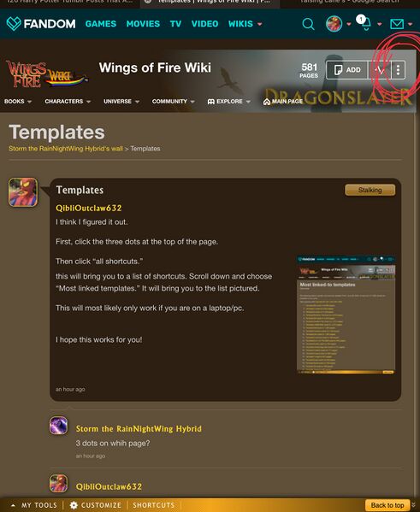Click Storm the RainNightWing Hybrid's wall link
This screenshot has height=512, width=420.
click(66, 149)
